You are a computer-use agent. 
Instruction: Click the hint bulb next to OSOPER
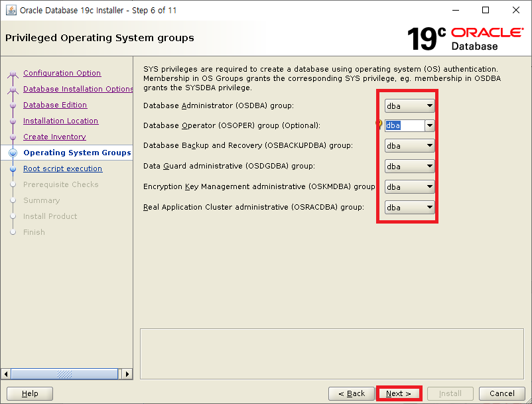point(379,124)
